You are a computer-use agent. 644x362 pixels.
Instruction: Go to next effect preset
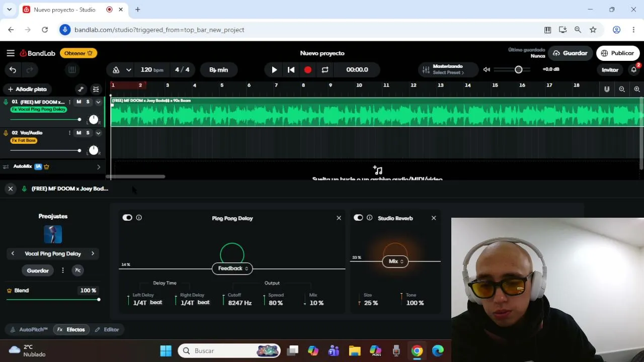(x=93, y=253)
